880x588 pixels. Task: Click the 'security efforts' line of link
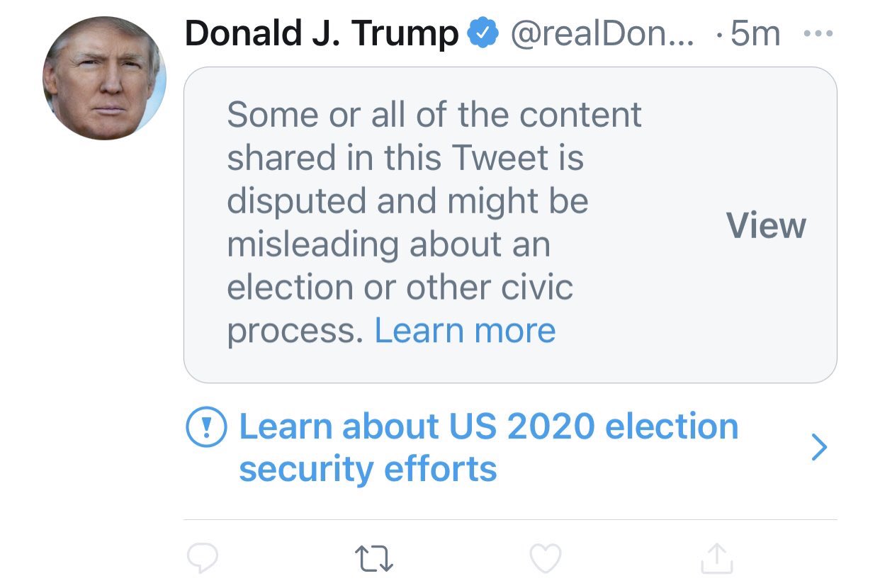(x=368, y=469)
